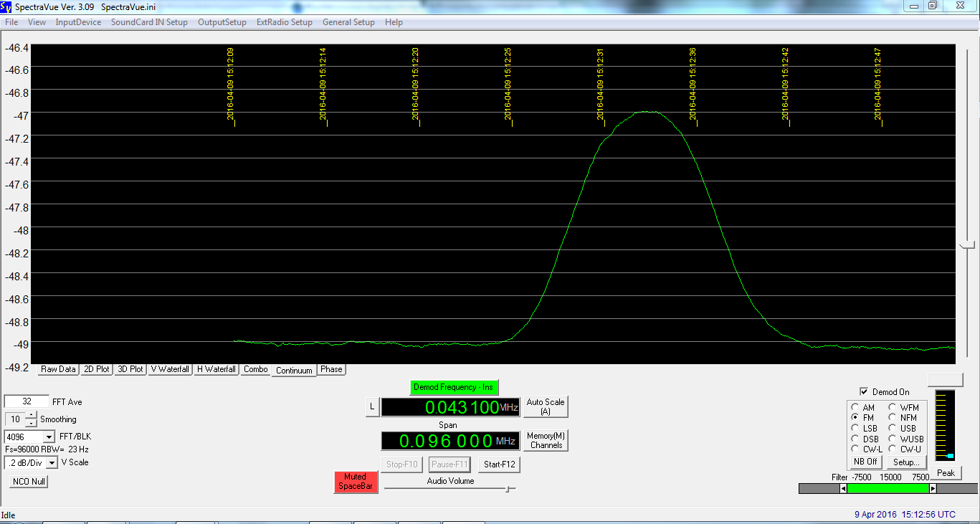Decrease Smoothing with down stepper arrow
The image size is (980, 524).
[x=29, y=422]
